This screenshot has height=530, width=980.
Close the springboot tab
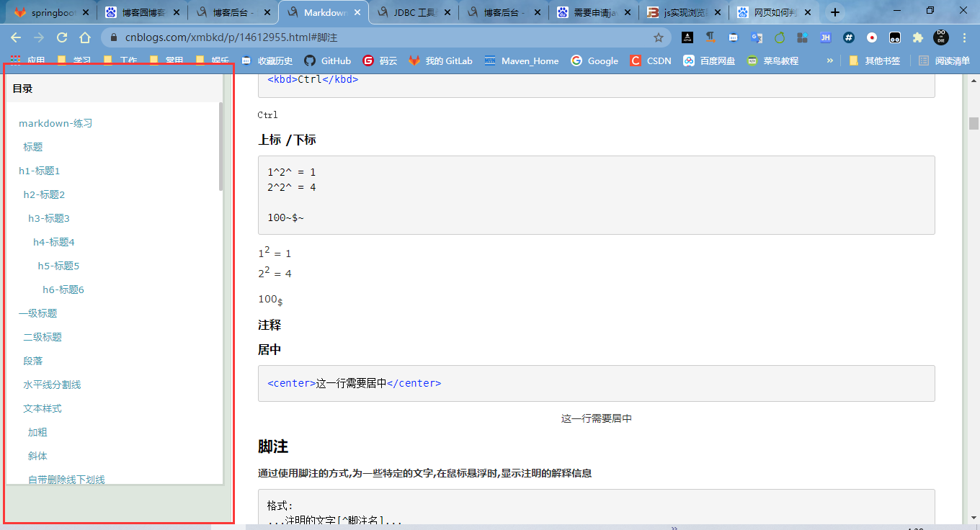(x=86, y=12)
